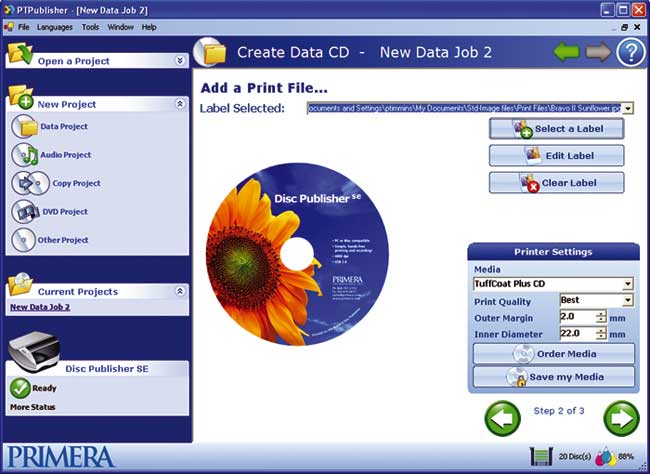Click the Select a Label button
Viewport: 650px width, 474px height.
pyautogui.click(x=556, y=129)
